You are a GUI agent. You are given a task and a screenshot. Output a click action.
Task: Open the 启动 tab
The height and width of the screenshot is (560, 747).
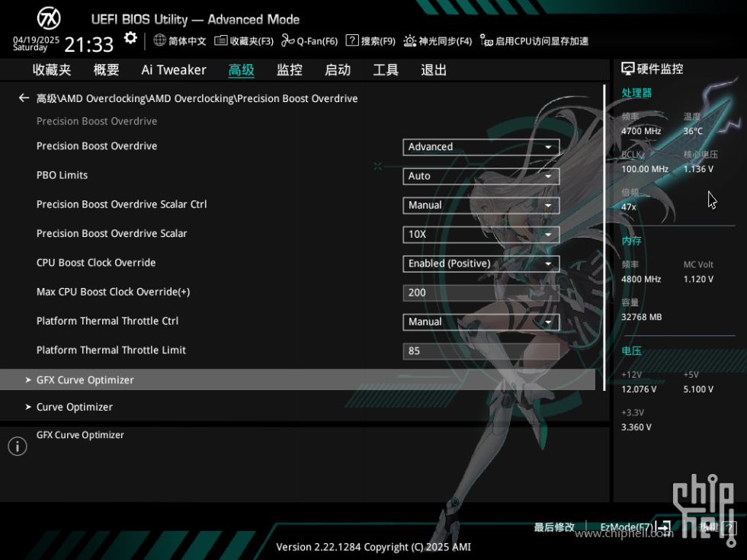point(338,70)
